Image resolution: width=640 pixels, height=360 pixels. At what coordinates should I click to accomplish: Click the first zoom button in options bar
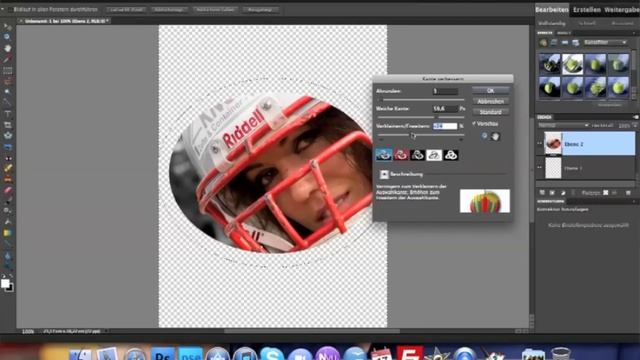[126, 9]
